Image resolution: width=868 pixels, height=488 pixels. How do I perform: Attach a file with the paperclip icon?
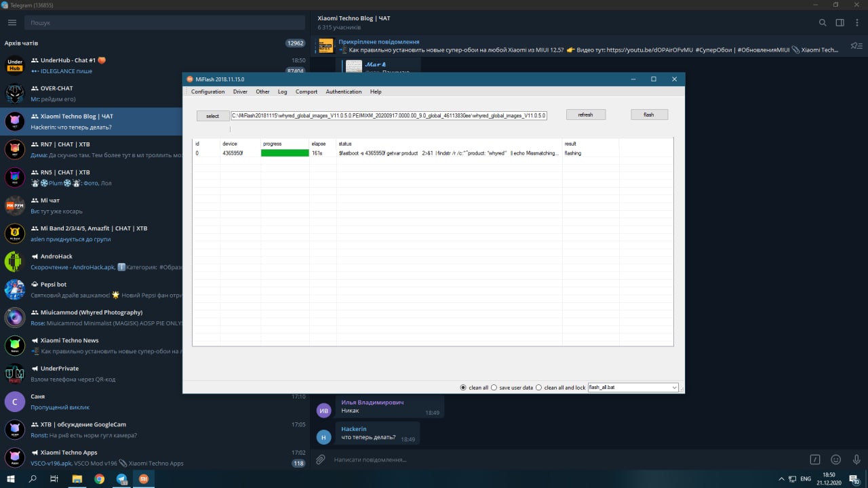(321, 460)
